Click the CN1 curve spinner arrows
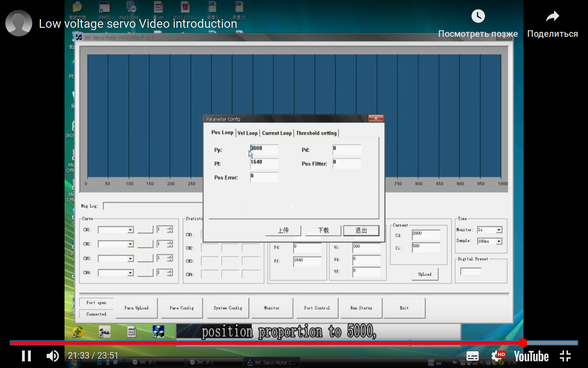This screenshot has width=588, height=368. (170, 229)
